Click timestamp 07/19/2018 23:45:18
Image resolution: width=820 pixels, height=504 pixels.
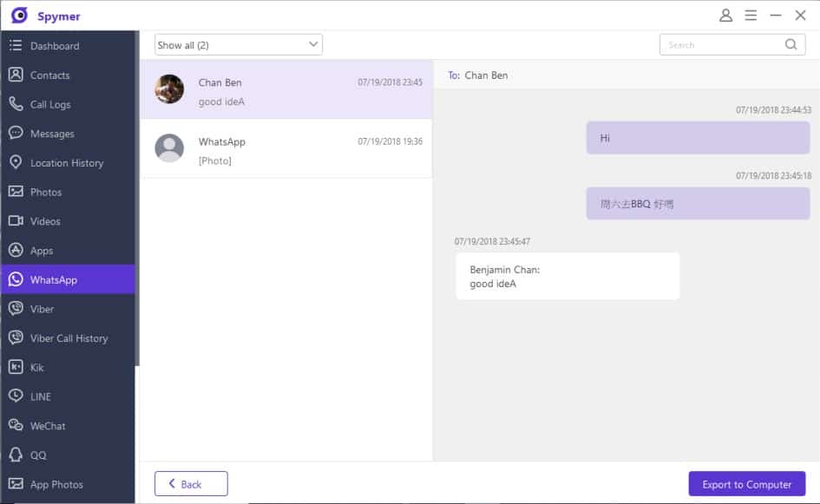[773, 176]
